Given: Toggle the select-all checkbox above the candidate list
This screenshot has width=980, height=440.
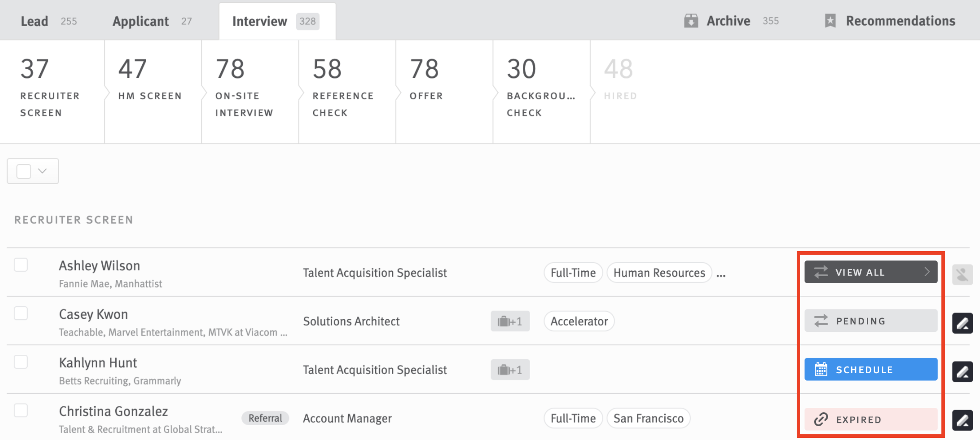Looking at the screenshot, I should tap(23, 171).
